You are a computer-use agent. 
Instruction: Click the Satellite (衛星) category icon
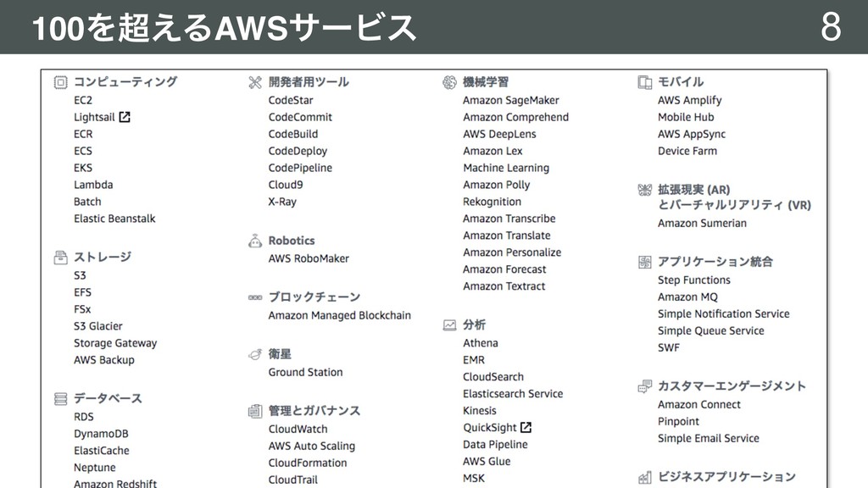254,354
